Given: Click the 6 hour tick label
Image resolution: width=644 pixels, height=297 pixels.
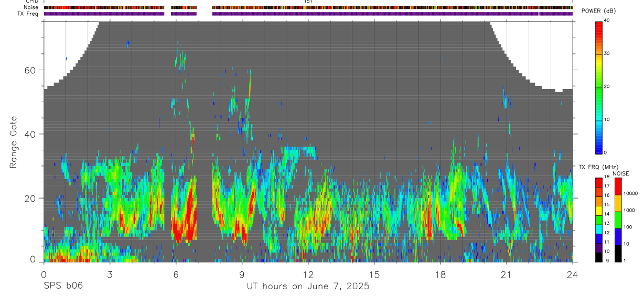Looking at the screenshot, I should click(176, 274).
